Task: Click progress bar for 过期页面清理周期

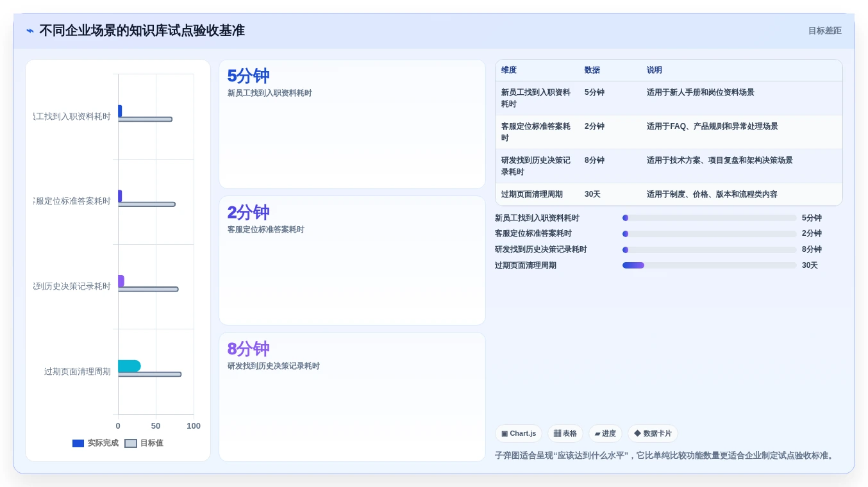Action: pos(709,265)
